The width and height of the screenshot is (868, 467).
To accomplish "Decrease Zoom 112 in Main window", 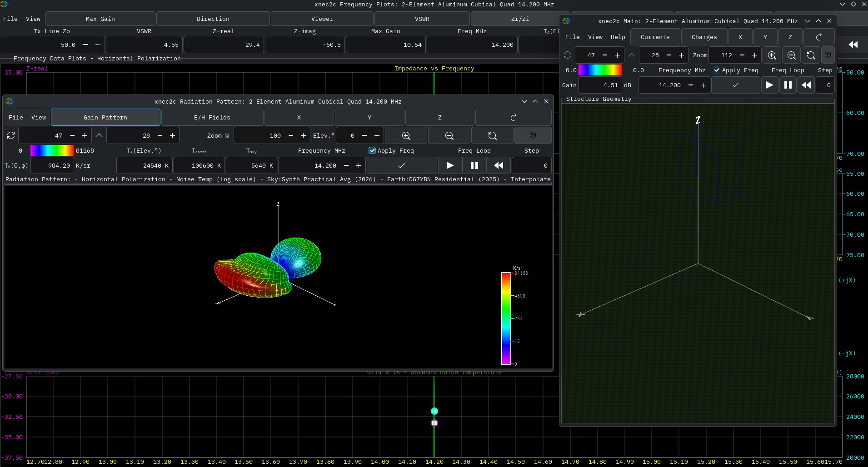I will pyautogui.click(x=742, y=55).
